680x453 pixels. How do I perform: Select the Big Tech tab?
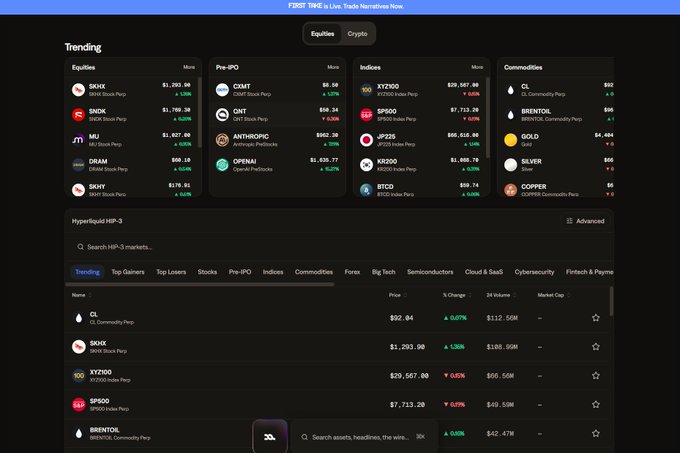[383, 272]
